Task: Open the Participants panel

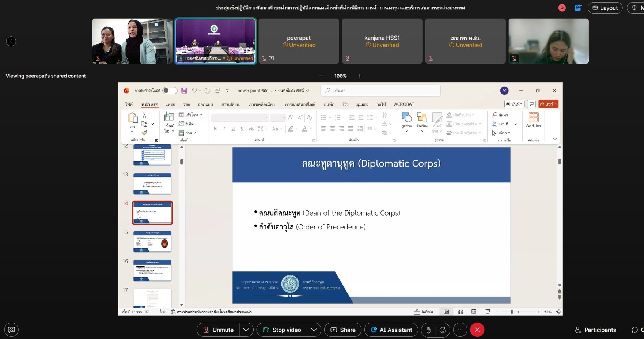Action: point(595,330)
